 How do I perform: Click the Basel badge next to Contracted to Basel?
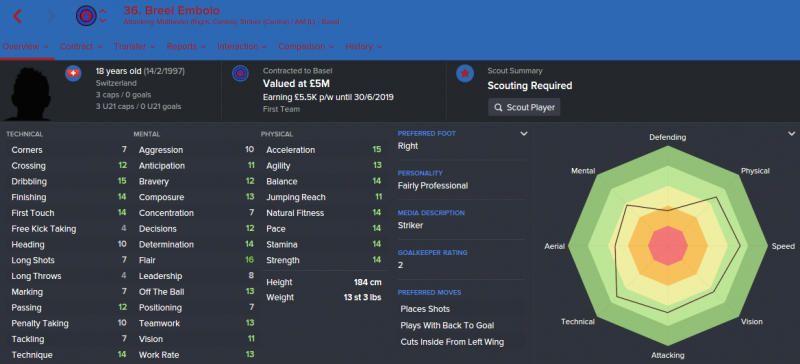pos(240,74)
